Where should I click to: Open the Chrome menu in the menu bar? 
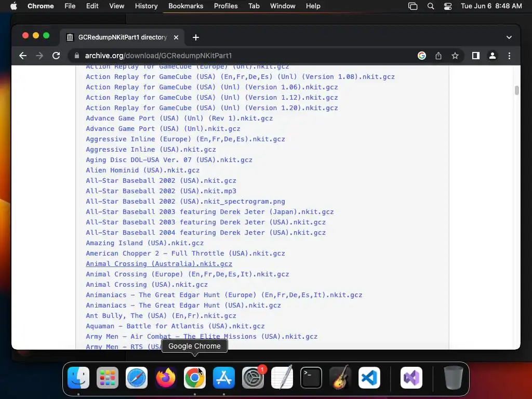41,6
